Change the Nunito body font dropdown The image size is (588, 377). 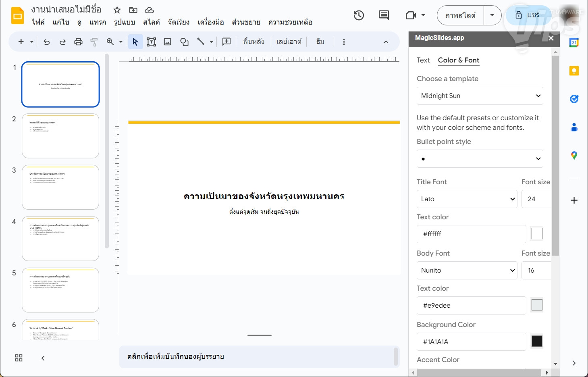(467, 271)
